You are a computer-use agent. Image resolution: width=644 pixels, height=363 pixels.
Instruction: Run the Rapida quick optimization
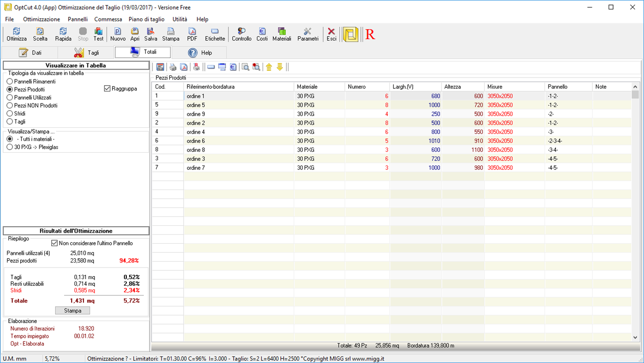pyautogui.click(x=63, y=34)
